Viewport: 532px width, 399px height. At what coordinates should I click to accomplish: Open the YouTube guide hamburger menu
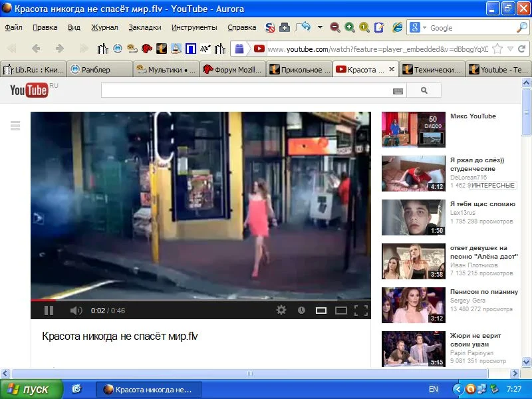pos(15,125)
